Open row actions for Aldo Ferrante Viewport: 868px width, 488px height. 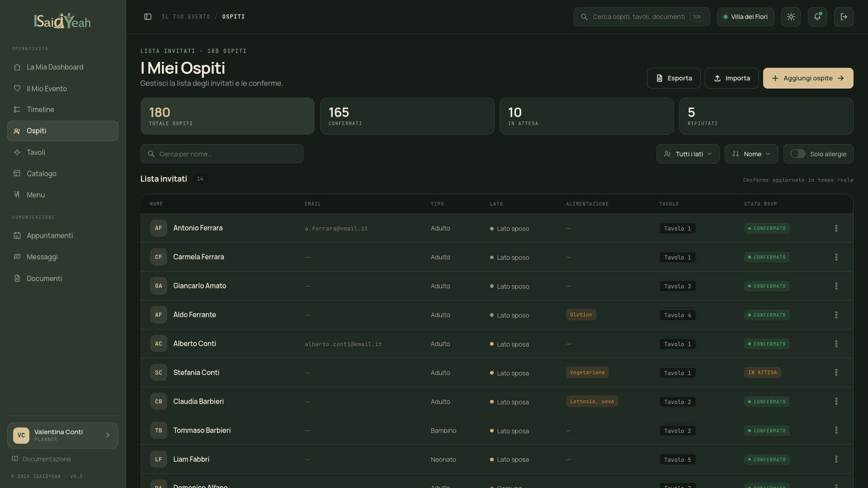[836, 315]
